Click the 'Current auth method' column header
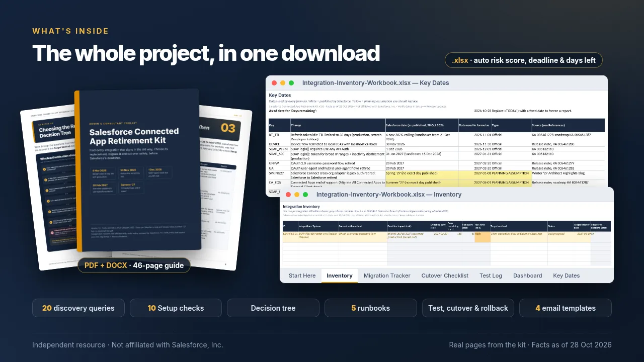644x362 pixels. pyautogui.click(x=362, y=226)
